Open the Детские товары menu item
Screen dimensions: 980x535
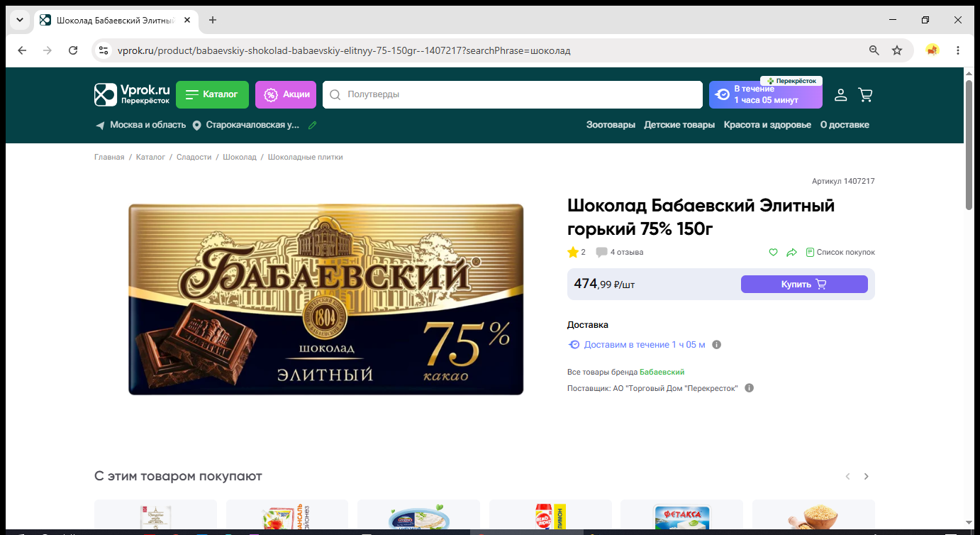[679, 125]
